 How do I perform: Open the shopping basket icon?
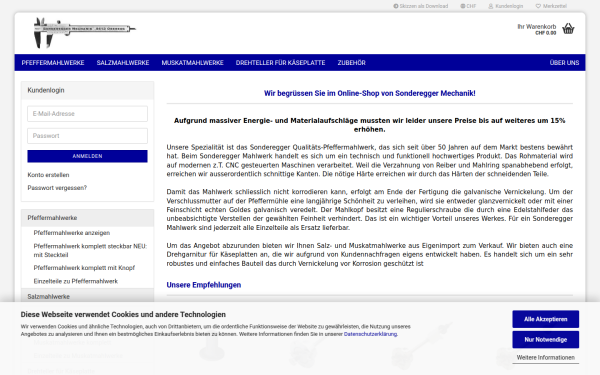pyautogui.click(x=568, y=29)
